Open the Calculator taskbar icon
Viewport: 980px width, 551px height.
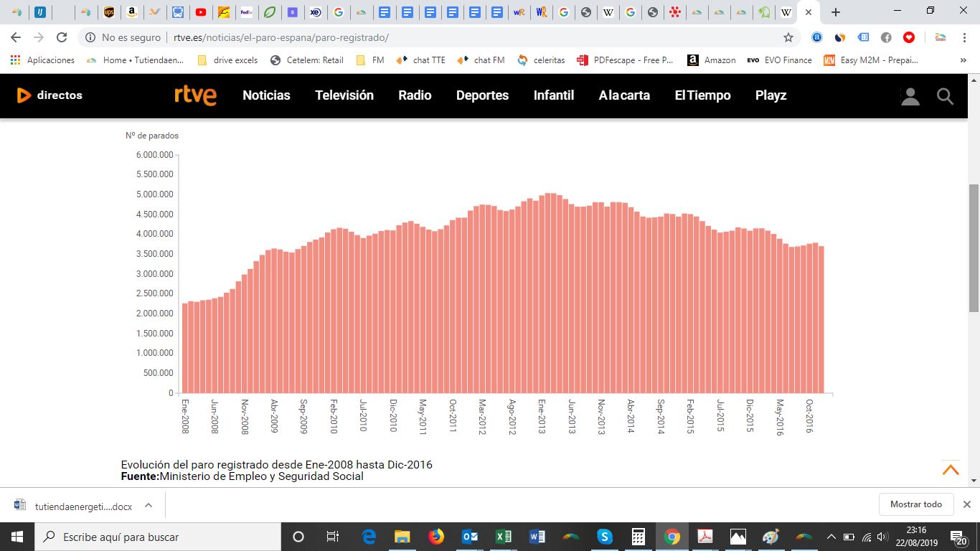[638, 537]
